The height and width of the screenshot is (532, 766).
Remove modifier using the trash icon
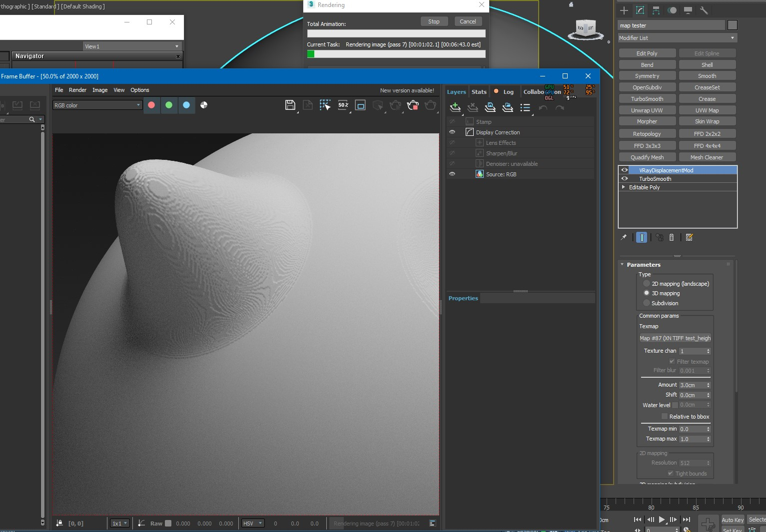point(672,238)
